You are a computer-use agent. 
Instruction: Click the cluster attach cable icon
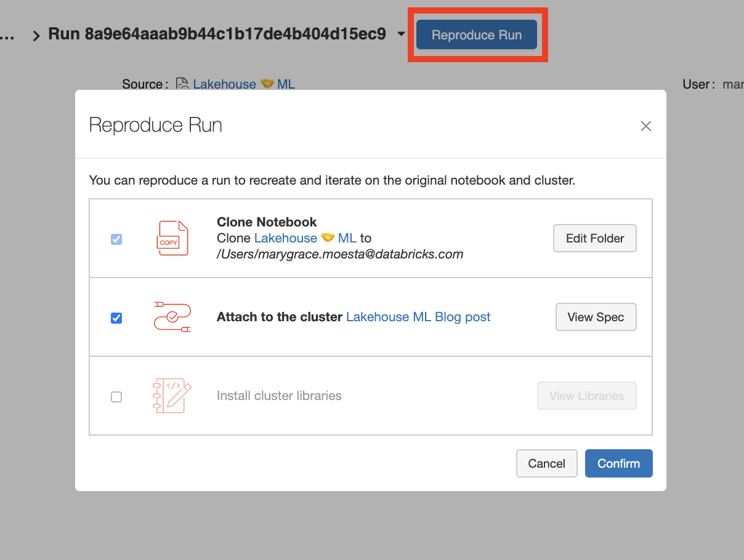click(x=172, y=317)
